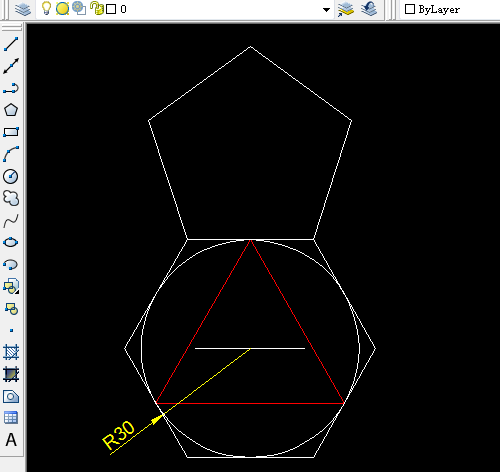Select the Point tool
Screen dimensions: 500x472
11,330
